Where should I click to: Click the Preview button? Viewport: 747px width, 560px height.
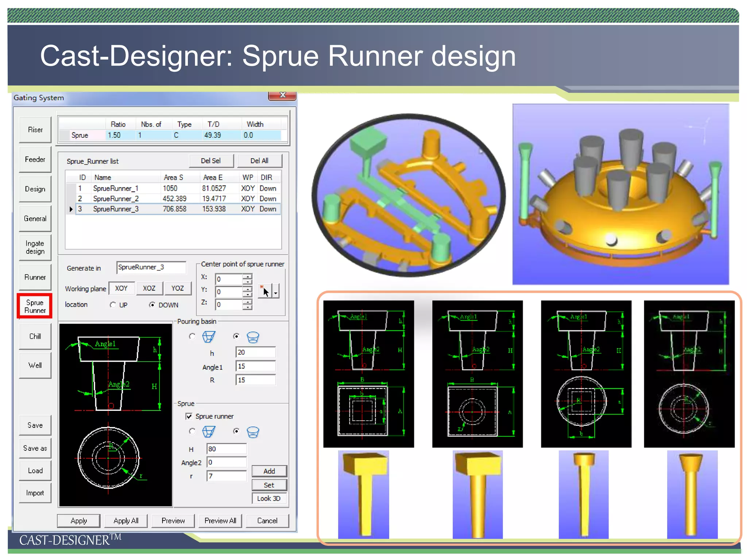click(173, 521)
